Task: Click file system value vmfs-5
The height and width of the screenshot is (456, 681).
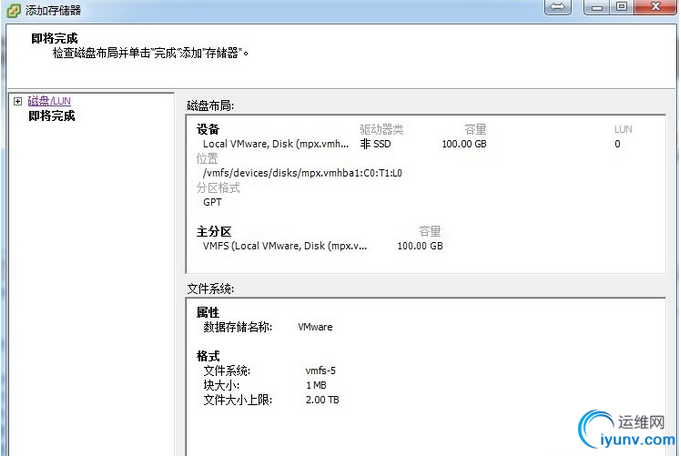Action: 321,370
